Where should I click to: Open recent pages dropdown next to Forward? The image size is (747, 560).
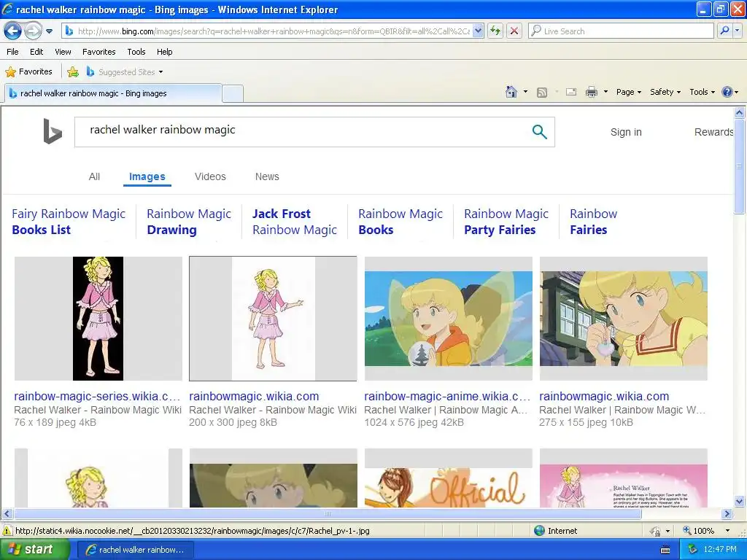pyautogui.click(x=49, y=31)
